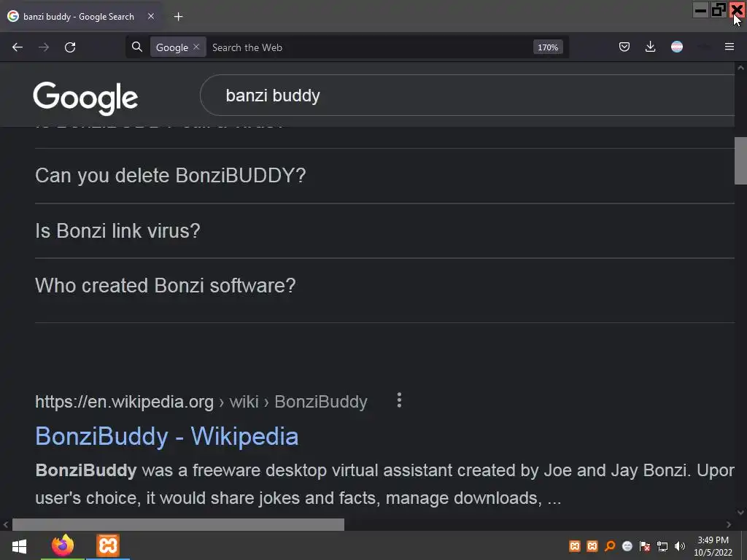The image size is (747, 560).
Task: Click the scroll right arrow
Action: 729,525
